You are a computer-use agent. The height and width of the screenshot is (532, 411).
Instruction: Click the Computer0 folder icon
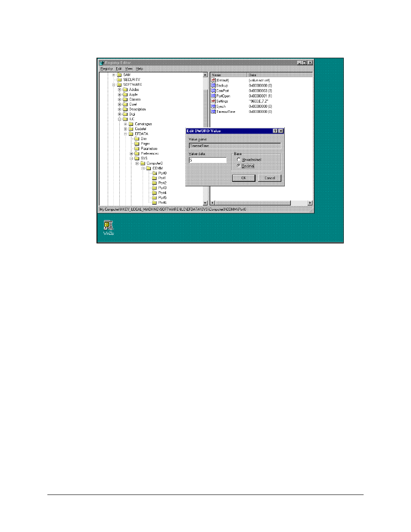click(143, 163)
